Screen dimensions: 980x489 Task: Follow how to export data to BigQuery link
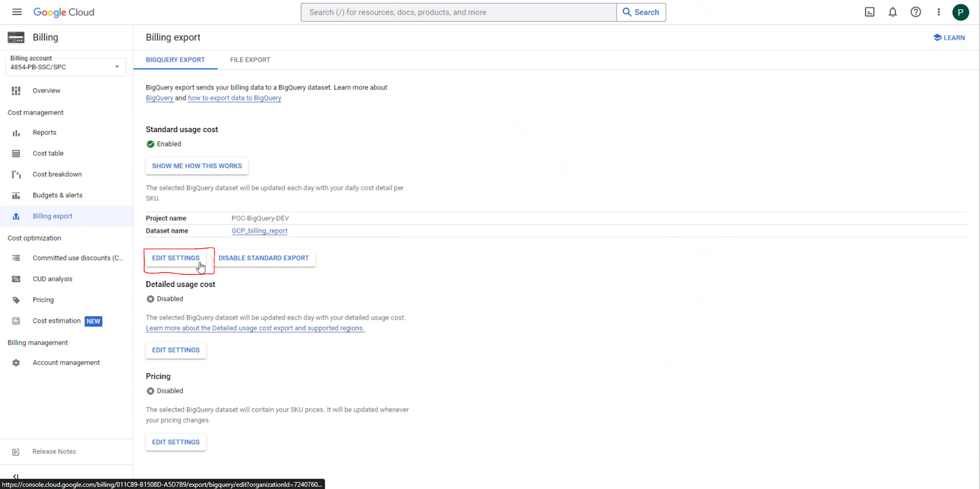point(235,98)
